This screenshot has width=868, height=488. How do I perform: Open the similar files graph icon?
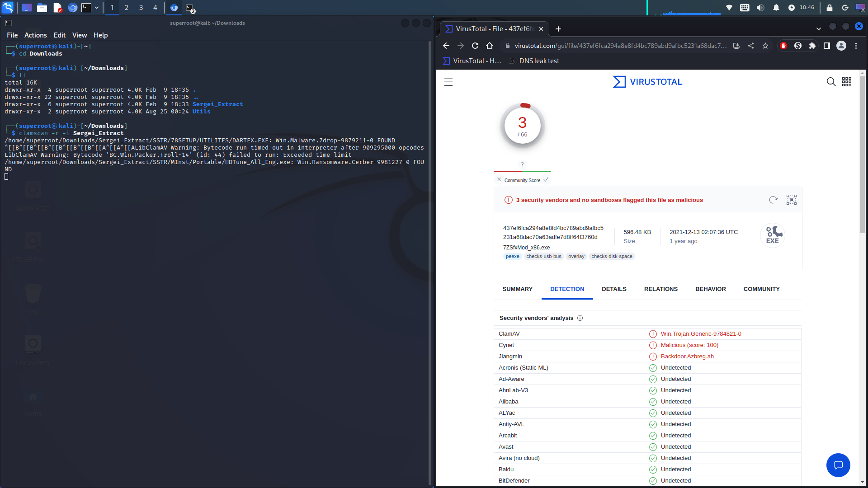coord(792,200)
